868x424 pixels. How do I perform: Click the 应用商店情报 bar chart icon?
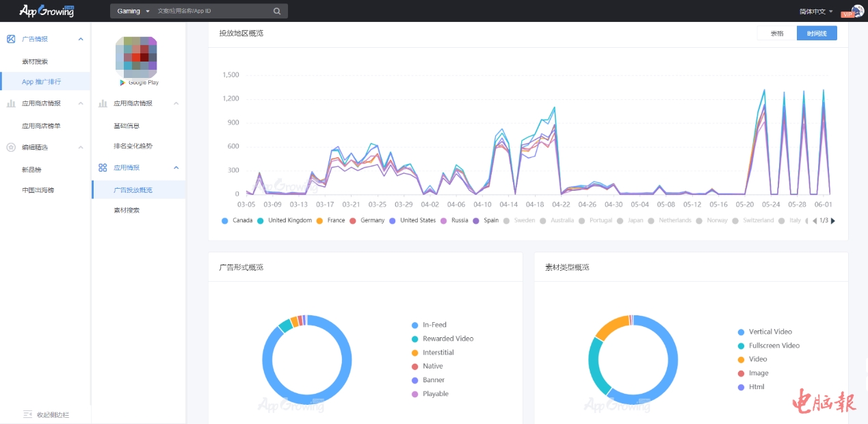(x=11, y=103)
